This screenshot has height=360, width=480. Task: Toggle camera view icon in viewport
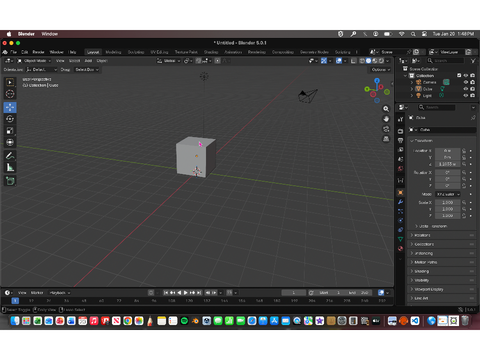point(386,129)
